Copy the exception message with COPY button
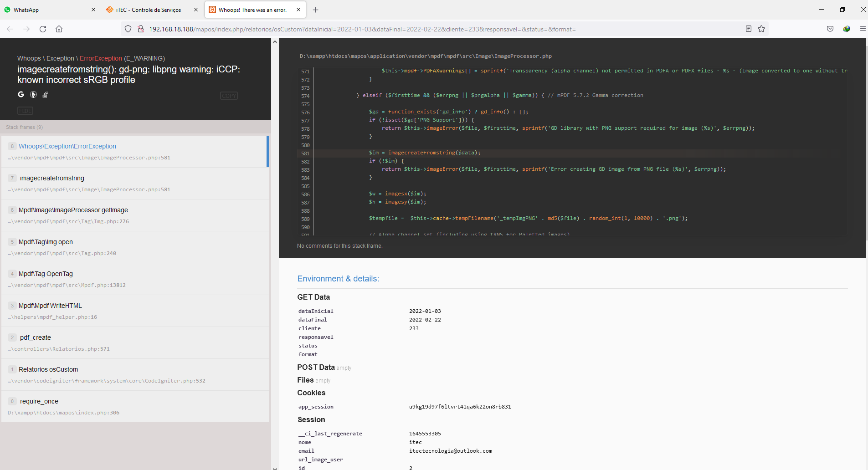This screenshot has height=470, width=868. point(229,96)
